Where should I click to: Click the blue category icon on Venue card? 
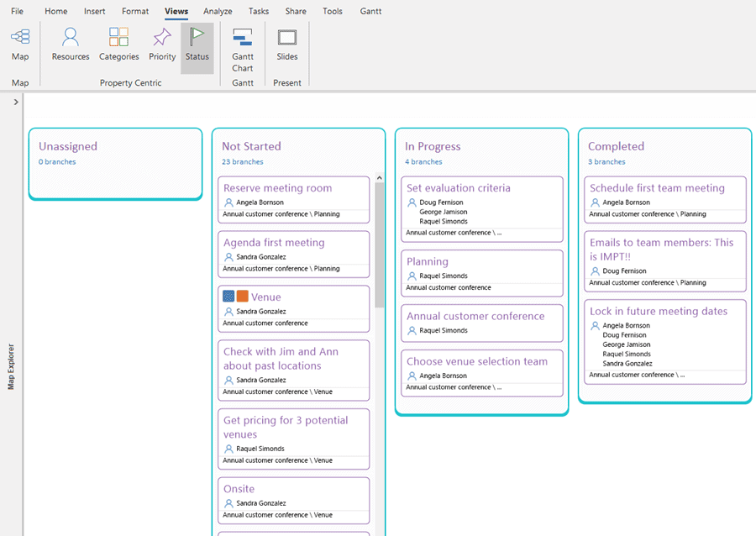(228, 297)
